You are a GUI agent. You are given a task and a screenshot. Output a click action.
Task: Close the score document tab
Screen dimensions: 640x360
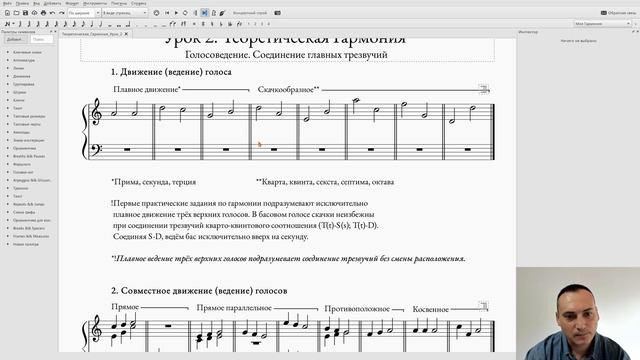click(126, 34)
